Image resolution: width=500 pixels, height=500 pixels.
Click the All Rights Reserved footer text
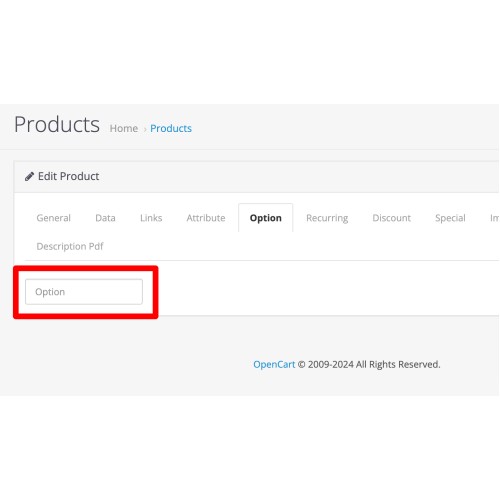[398, 364]
